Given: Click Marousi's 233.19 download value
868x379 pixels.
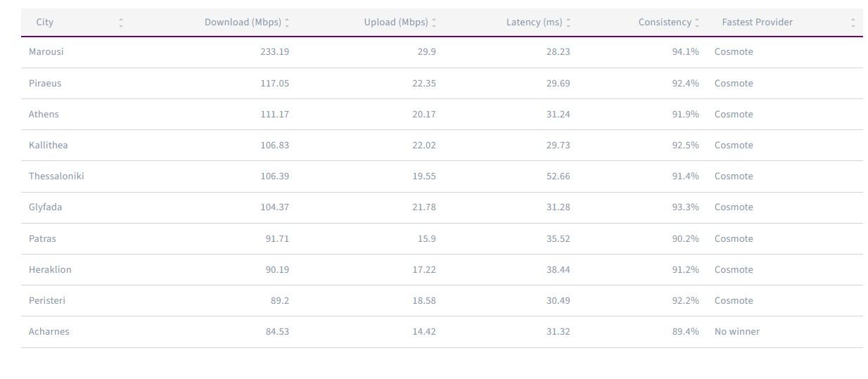Looking at the screenshot, I should point(274,52).
